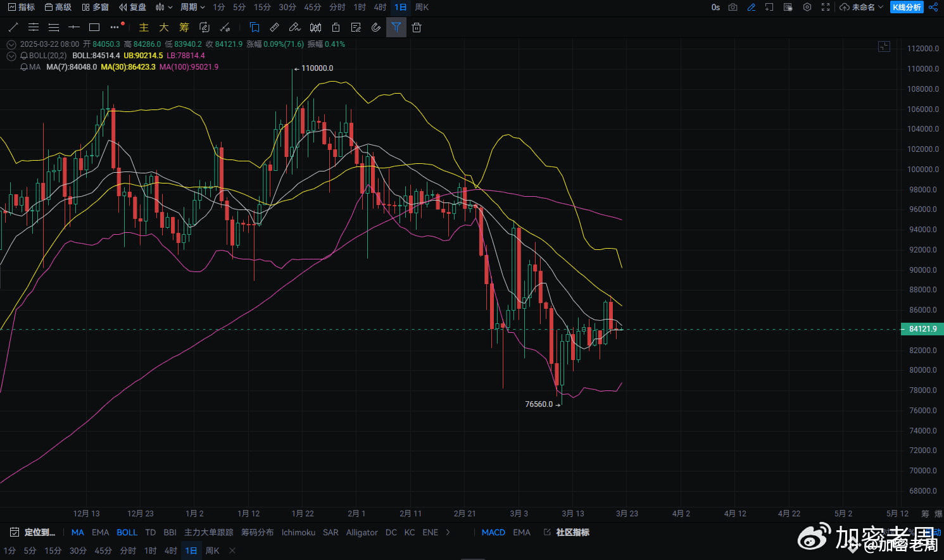Collapse the BOLL indicator legend row
Image resolution: width=944 pixels, height=560 pixels.
click(11, 56)
